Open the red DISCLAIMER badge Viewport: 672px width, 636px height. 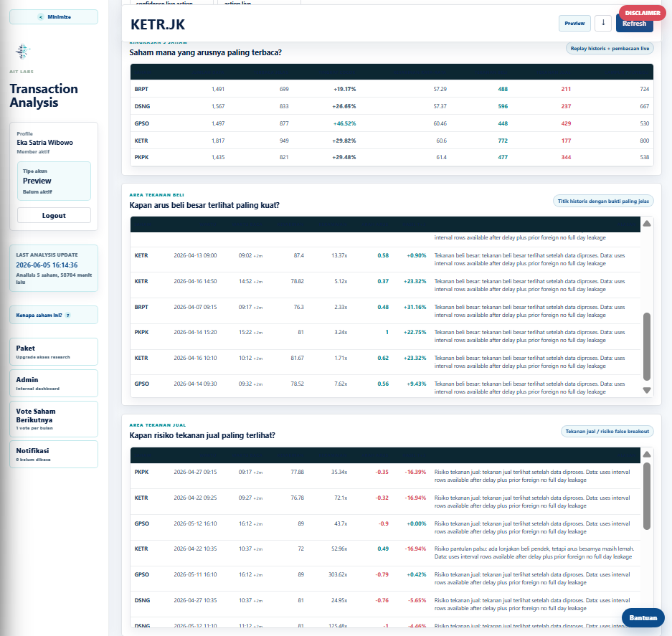(x=643, y=13)
